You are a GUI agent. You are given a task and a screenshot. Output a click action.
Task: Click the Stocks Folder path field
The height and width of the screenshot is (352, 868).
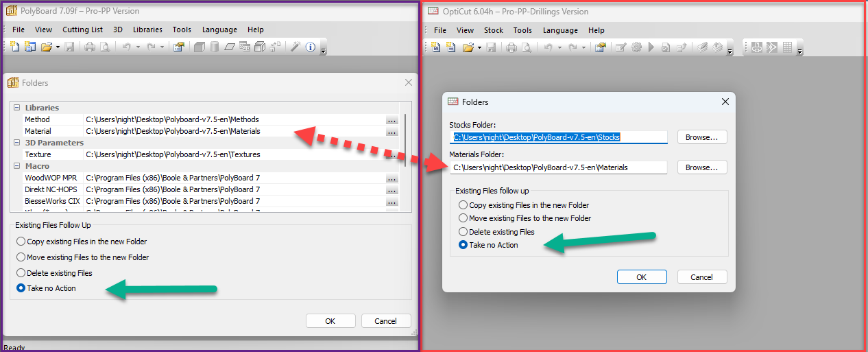pyautogui.click(x=558, y=137)
